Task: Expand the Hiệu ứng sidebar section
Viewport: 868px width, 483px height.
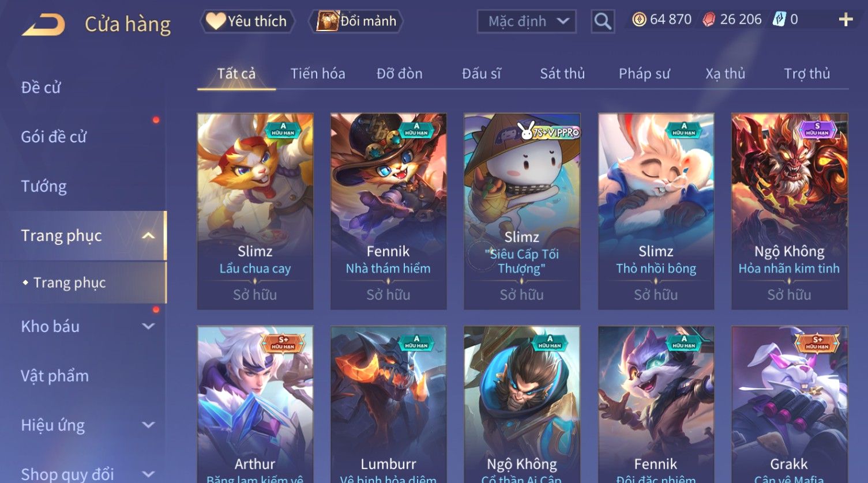Action: pyautogui.click(x=148, y=425)
